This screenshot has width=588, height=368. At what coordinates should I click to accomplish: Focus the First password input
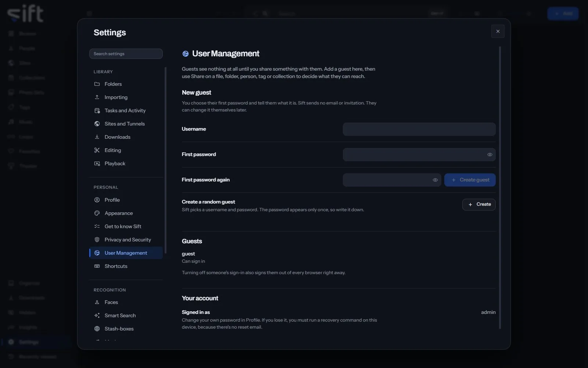coord(419,155)
